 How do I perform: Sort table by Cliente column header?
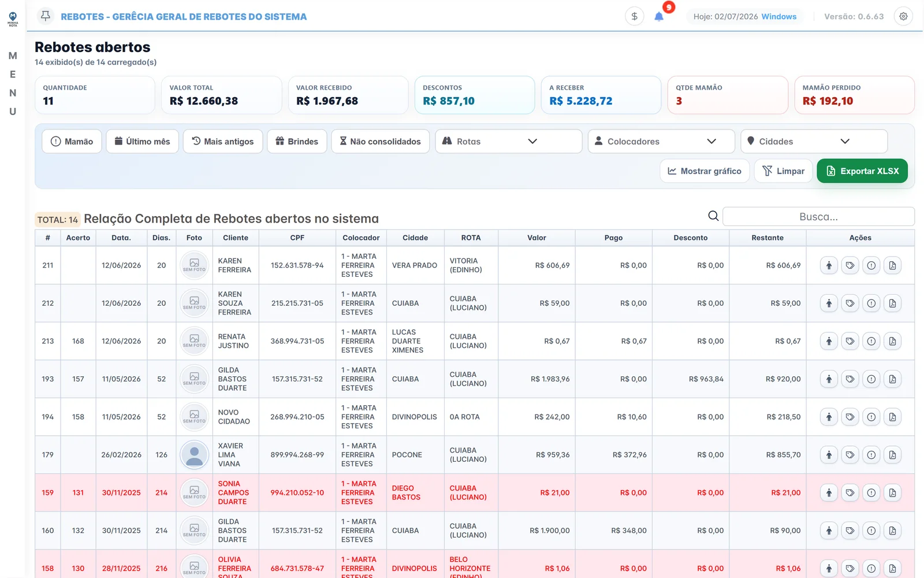(x=236, y=238)
